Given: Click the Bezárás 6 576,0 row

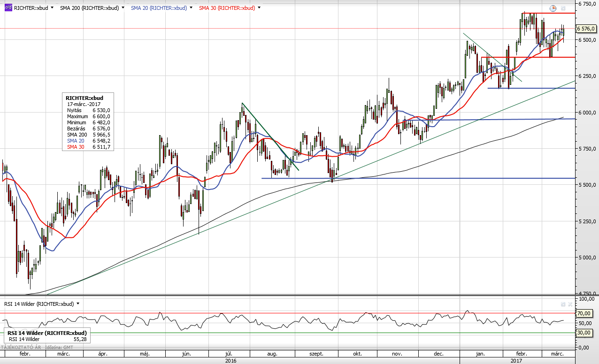Looking at the screenshot, I should pos(88,129).
